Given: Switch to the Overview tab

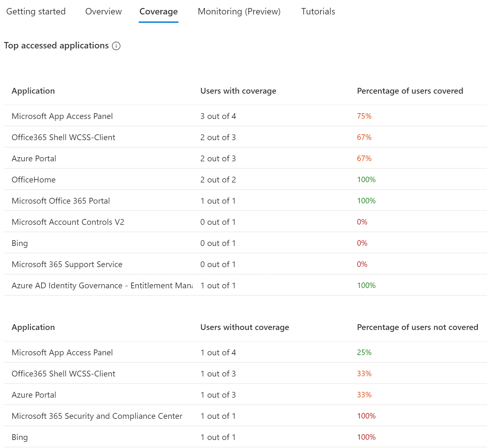Looking at the screenshot, I should coord(103,12).
